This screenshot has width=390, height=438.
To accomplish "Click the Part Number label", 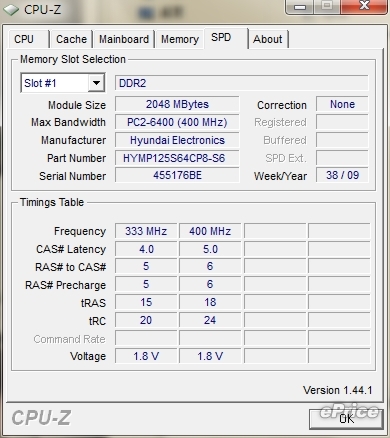I will (77, 158).
